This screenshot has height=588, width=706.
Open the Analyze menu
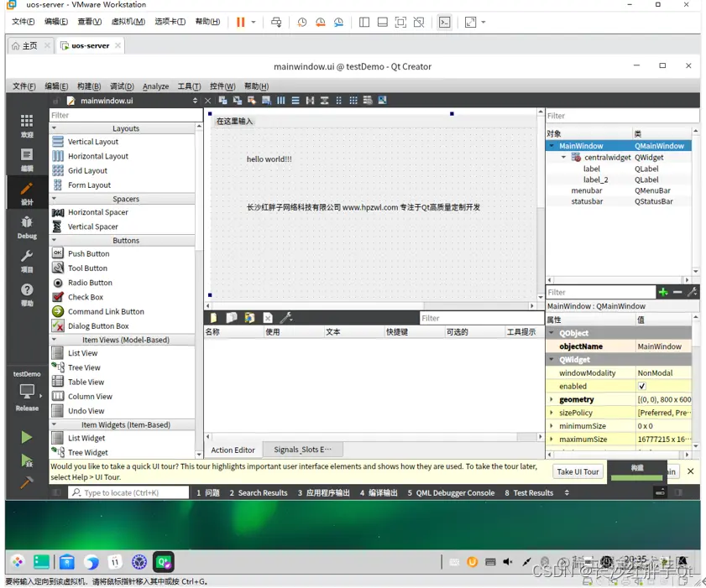pyautogui.click(x=156, y=86)
